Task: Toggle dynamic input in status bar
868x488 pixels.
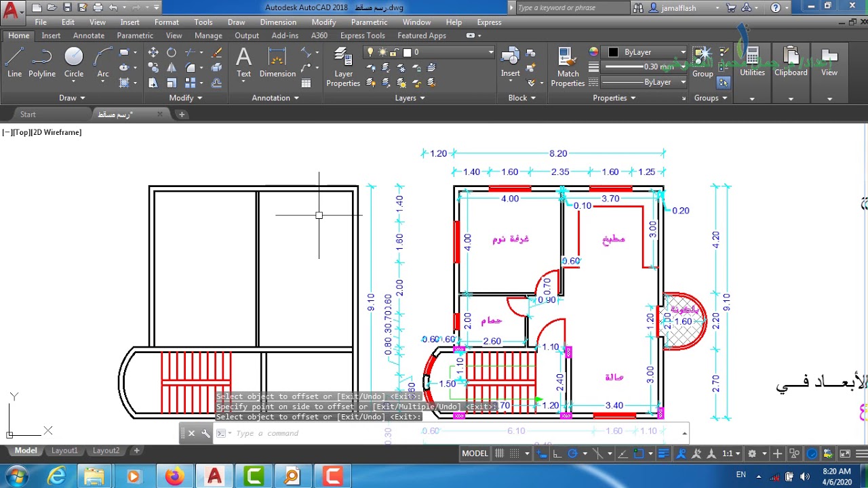Action: pyautogui.click(x=541, y=453)
